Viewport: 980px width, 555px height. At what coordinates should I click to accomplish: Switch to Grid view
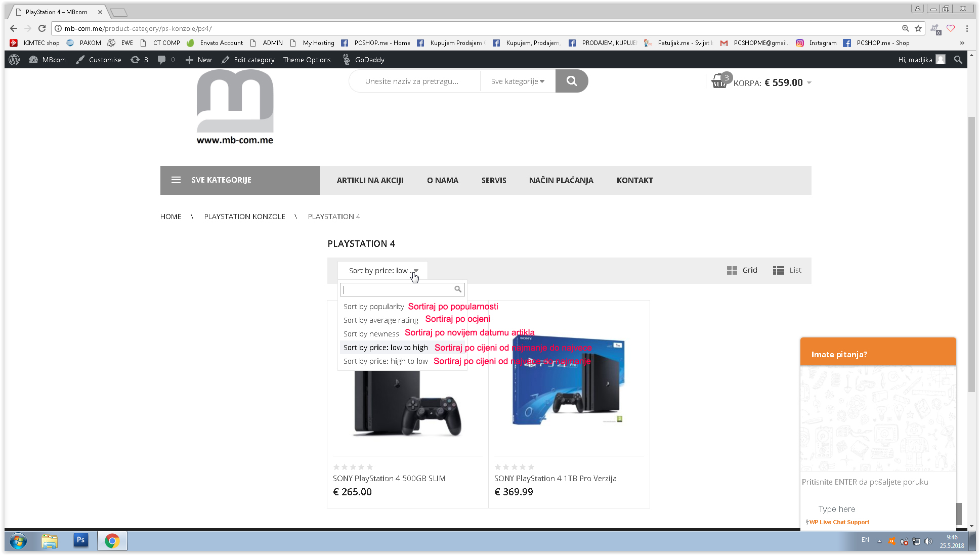tap(742, 270)
